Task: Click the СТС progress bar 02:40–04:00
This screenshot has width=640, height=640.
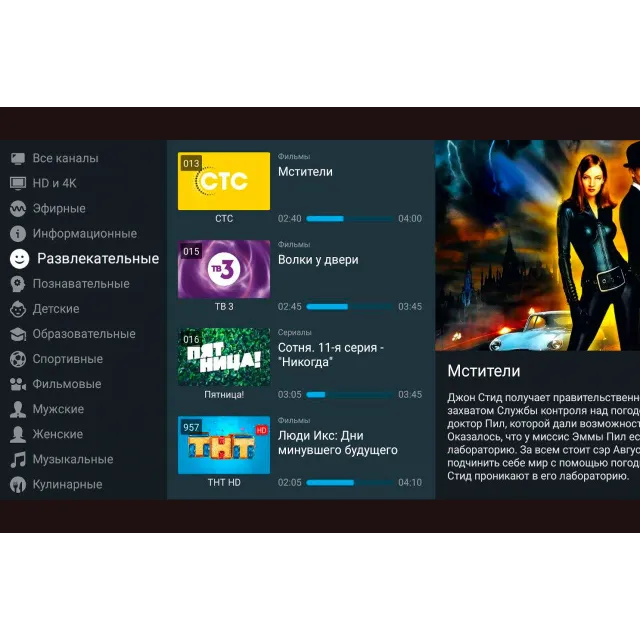Action: point(349,219)
